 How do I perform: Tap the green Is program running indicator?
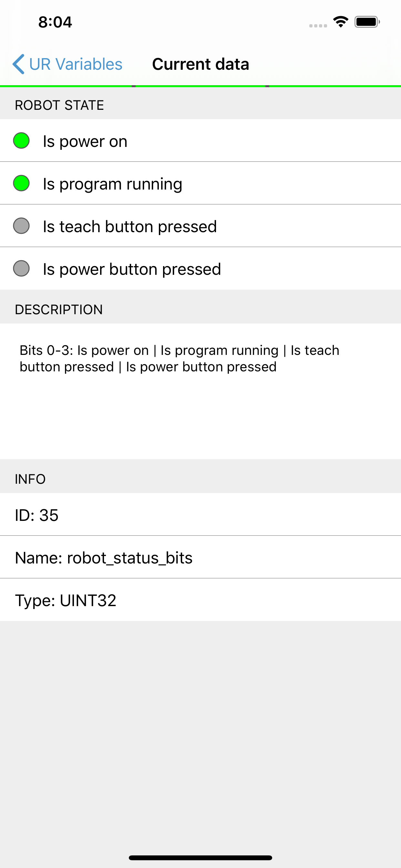tap(21, 183)
